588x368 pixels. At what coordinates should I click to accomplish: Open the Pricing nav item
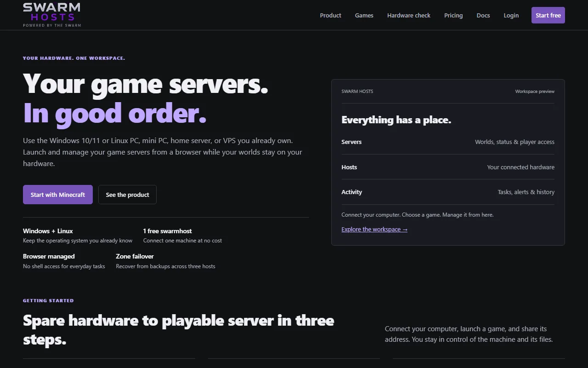pos(453,15)
